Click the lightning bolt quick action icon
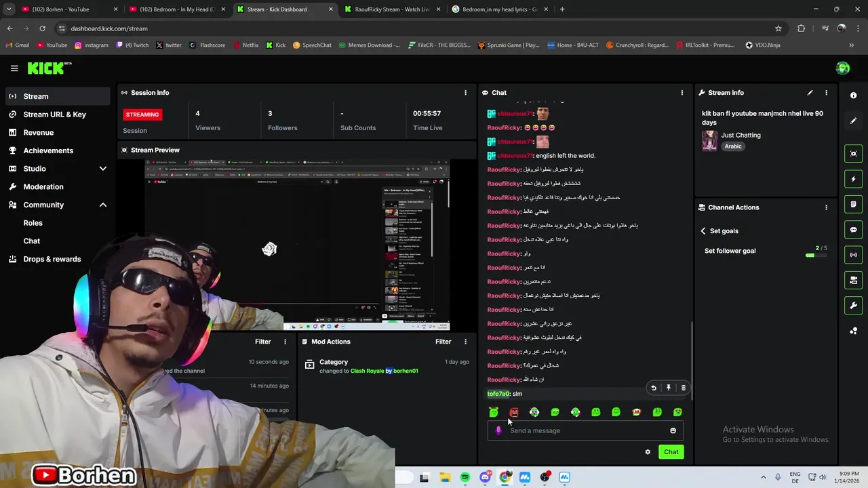 [854, 179]
